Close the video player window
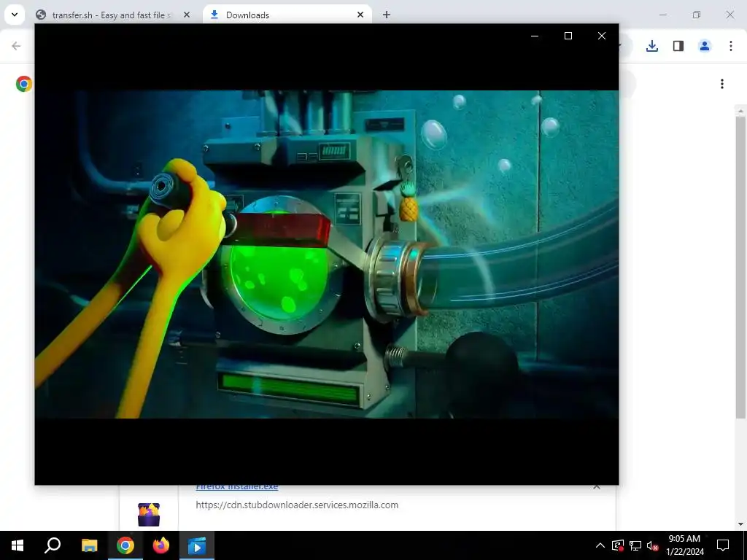The height and width of the screenshot is (560, 747). (602, 36)
